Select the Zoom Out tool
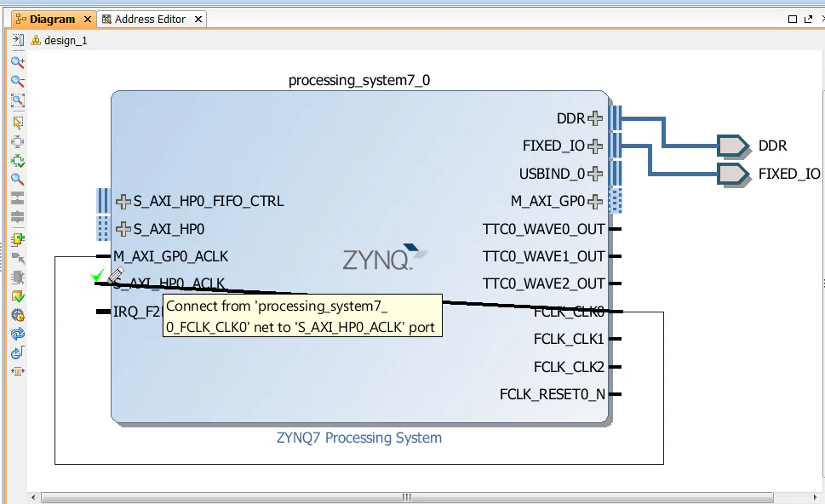 [x=17, y=80]
